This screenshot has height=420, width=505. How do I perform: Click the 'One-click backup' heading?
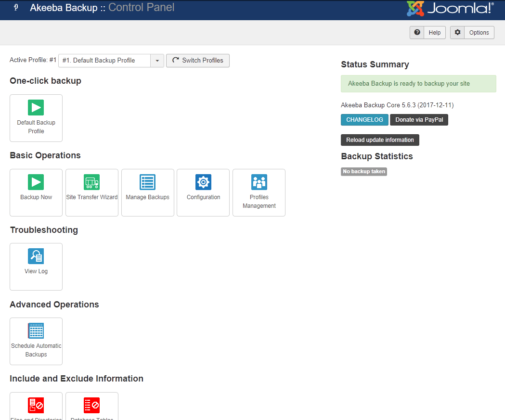(45, 81)
